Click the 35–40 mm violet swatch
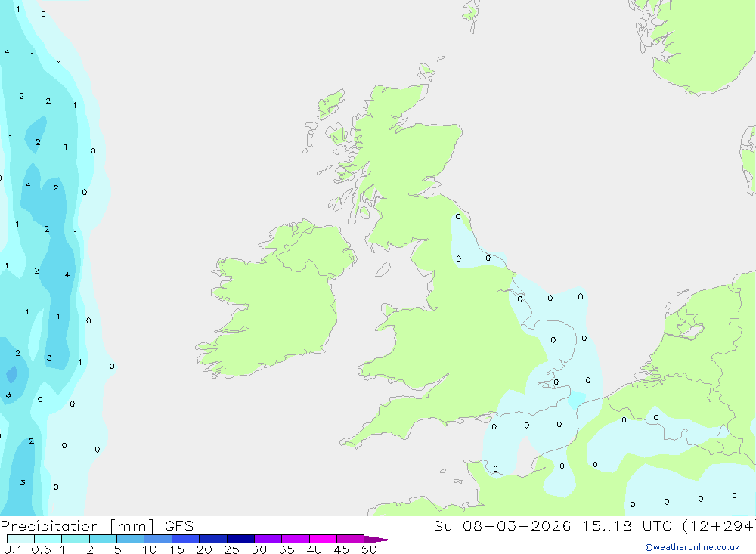The height and width of the screenshot is (554, 756). point(296,539)
